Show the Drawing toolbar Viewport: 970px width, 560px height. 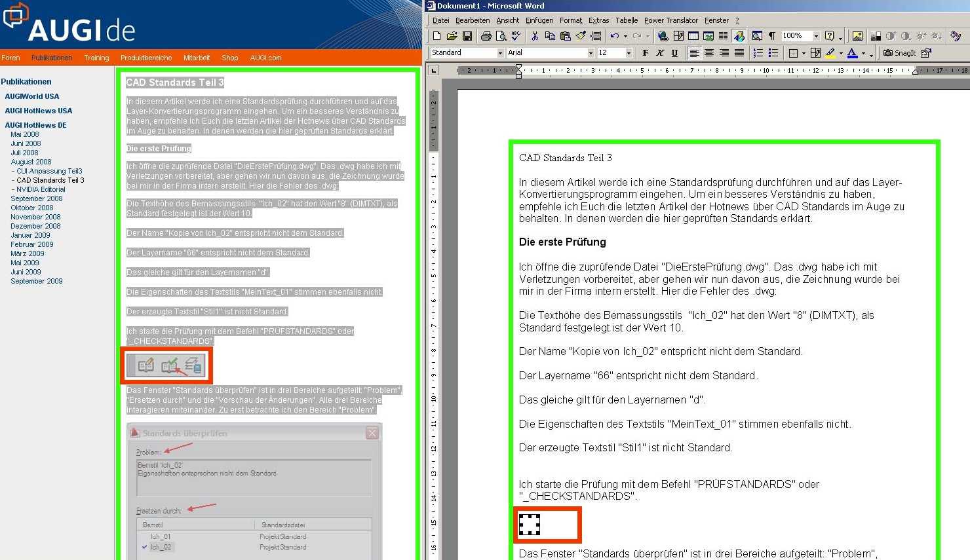tap(739, 36)
